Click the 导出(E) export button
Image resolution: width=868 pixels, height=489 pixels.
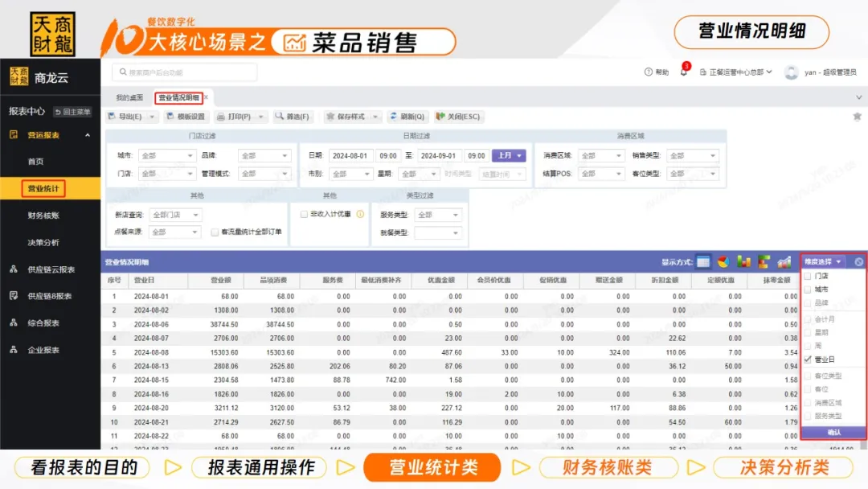click(x=125, y=117)
